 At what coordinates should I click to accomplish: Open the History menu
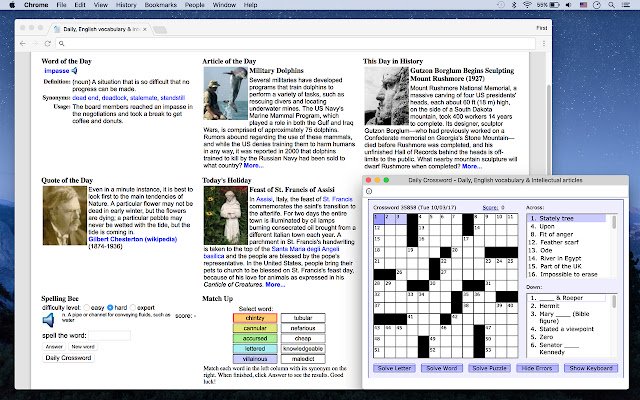pos(126,5)
